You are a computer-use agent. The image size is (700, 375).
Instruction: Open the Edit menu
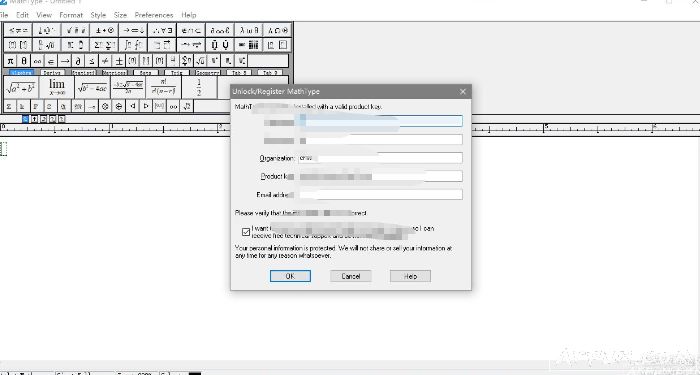click(x=22, y=15)
